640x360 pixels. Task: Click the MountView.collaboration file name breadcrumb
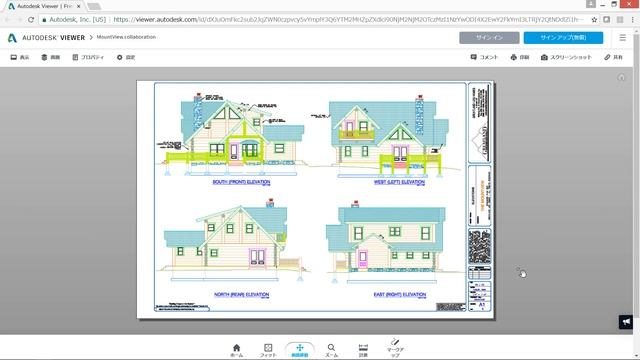point(126,37)
